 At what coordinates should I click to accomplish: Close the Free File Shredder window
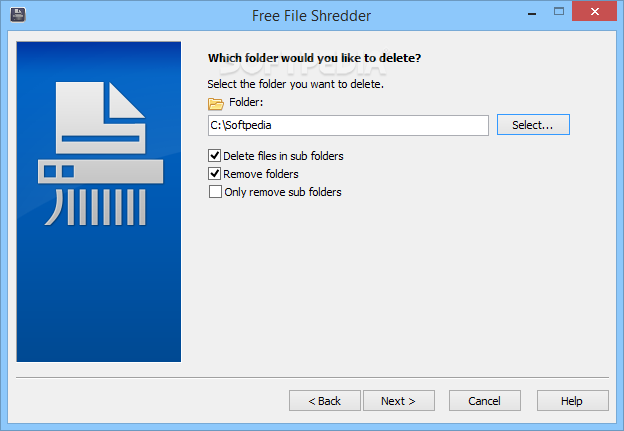coord(595,12)
